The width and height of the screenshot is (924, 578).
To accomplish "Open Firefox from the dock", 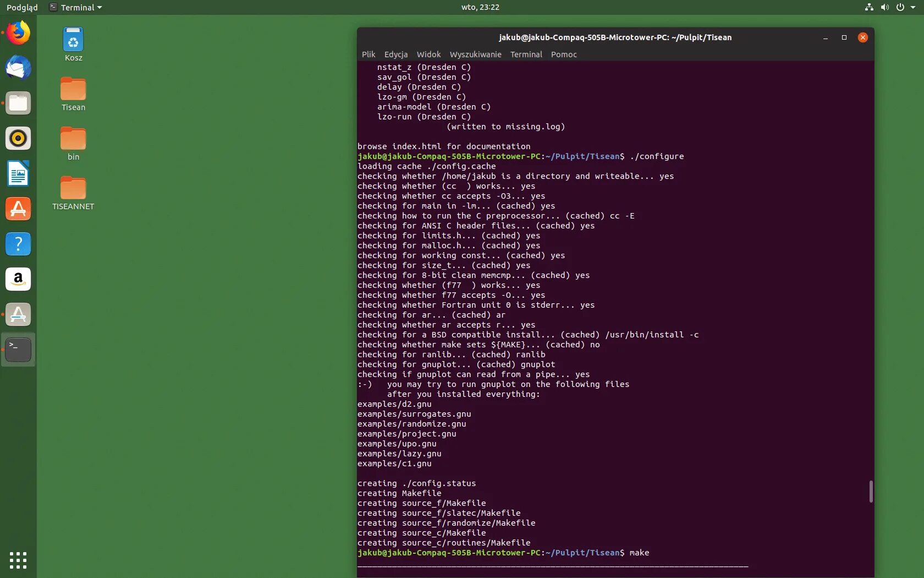I will click(x=18, y=32).
